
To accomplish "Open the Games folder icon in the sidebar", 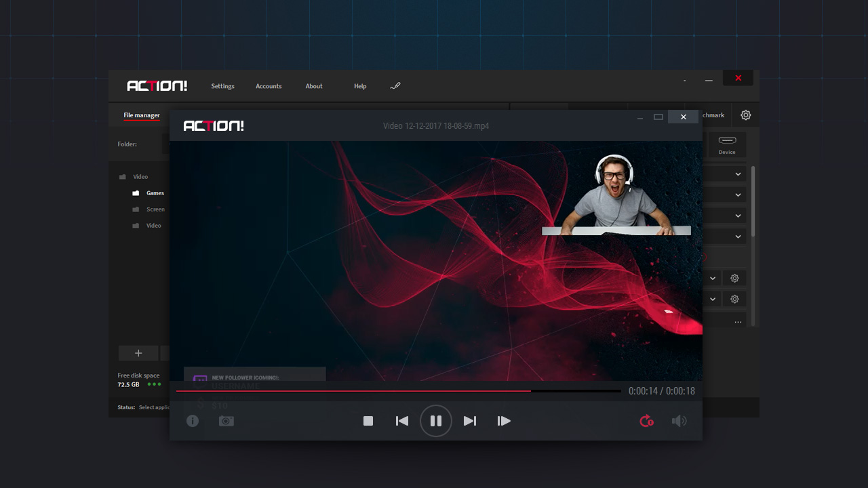I will coord(136,192).
